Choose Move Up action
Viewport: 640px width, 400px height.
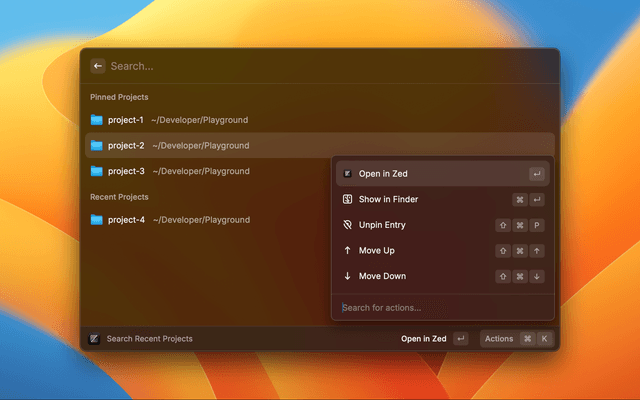(443, 251)
